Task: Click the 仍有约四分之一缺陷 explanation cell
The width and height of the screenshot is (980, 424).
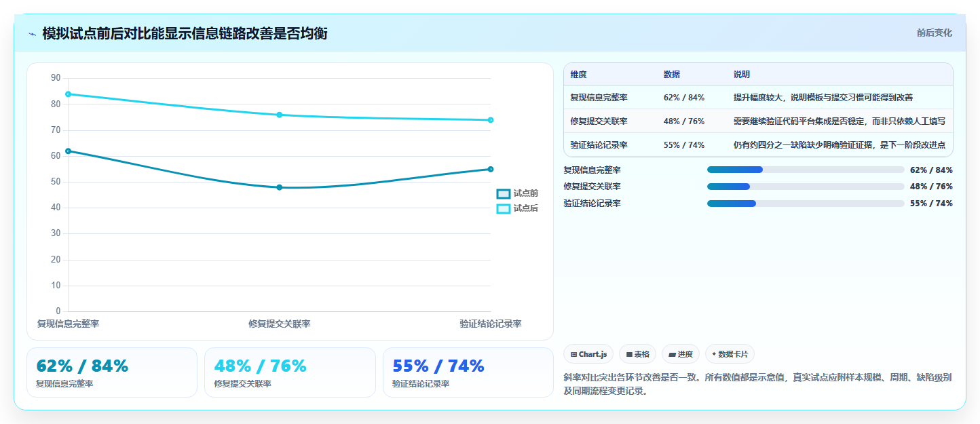Action: point(839,145)
